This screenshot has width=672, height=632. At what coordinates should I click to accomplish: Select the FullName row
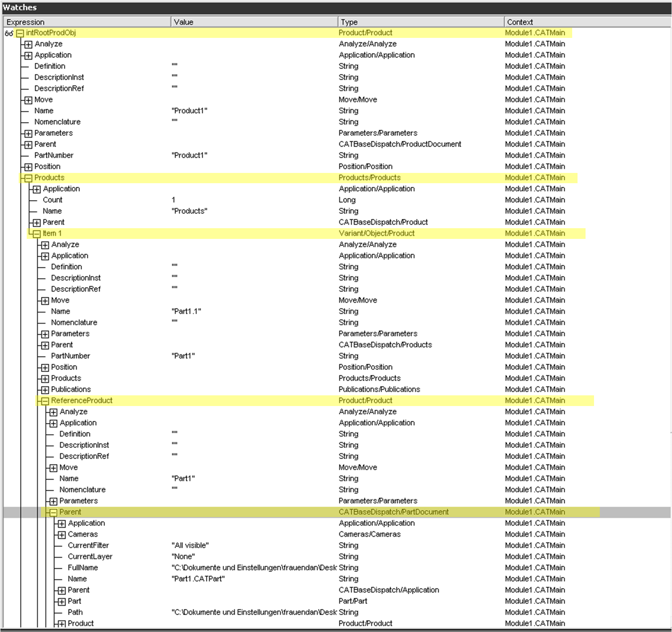[x=336, y=567]
